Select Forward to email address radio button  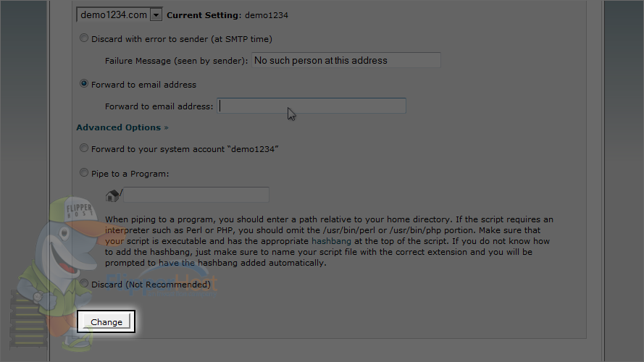coord(84,84)
